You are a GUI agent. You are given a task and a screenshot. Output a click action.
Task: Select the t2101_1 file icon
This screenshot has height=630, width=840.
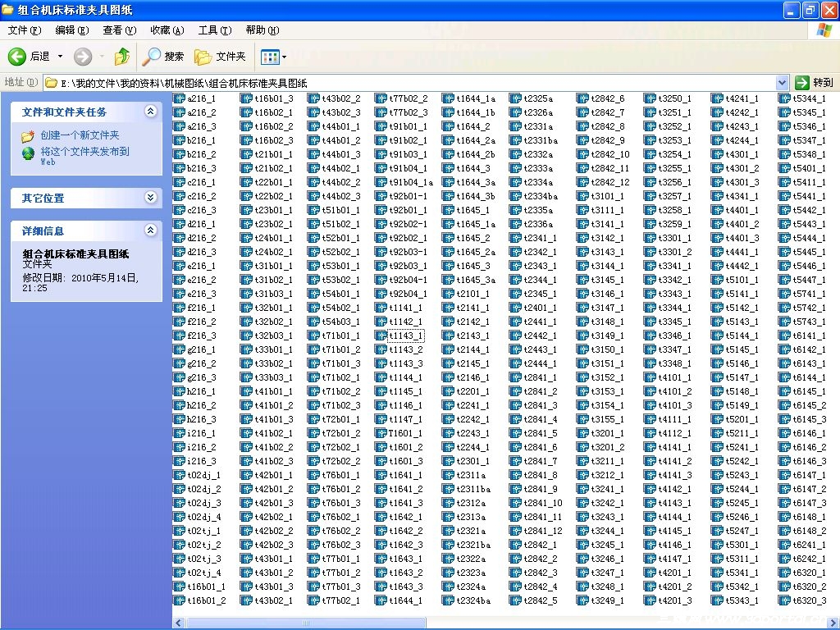(447, 294)
